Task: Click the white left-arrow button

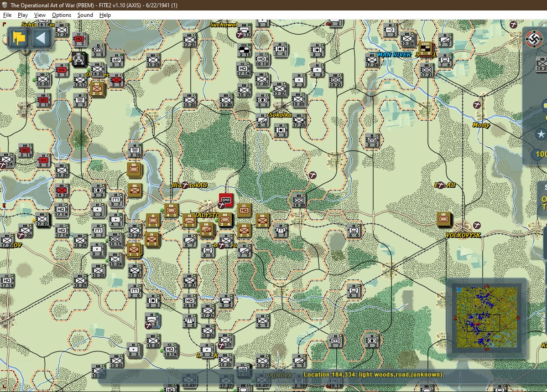Action: pos(42,38)
